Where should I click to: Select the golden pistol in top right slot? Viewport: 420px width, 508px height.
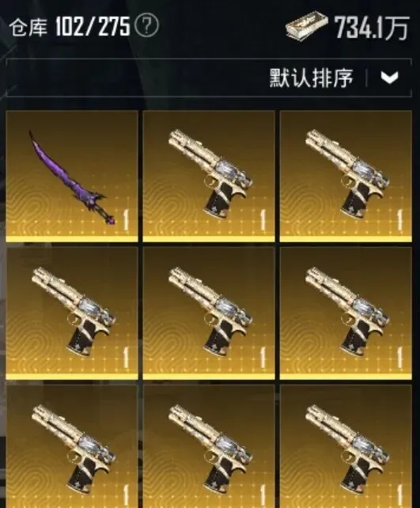tap(346, 176)
